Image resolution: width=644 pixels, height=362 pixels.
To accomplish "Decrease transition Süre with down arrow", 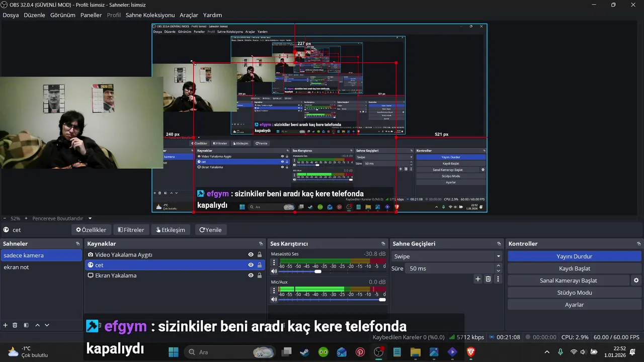I will coord(499,271).
